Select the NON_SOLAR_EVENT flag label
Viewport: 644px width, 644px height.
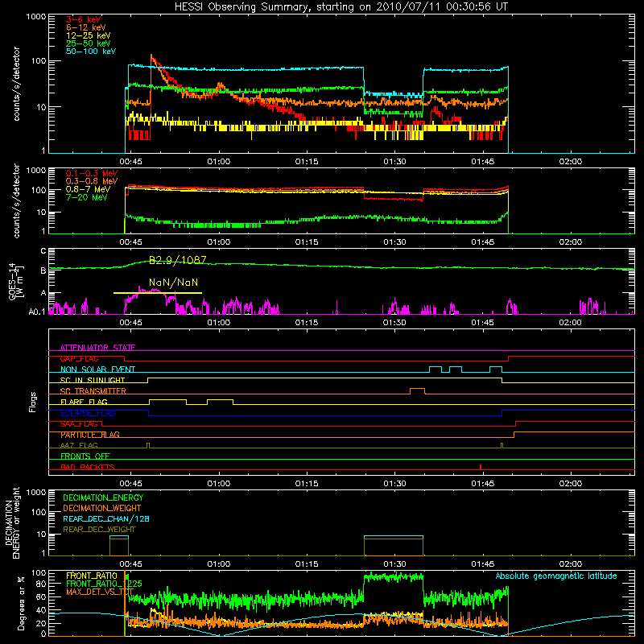pos(97,369)
